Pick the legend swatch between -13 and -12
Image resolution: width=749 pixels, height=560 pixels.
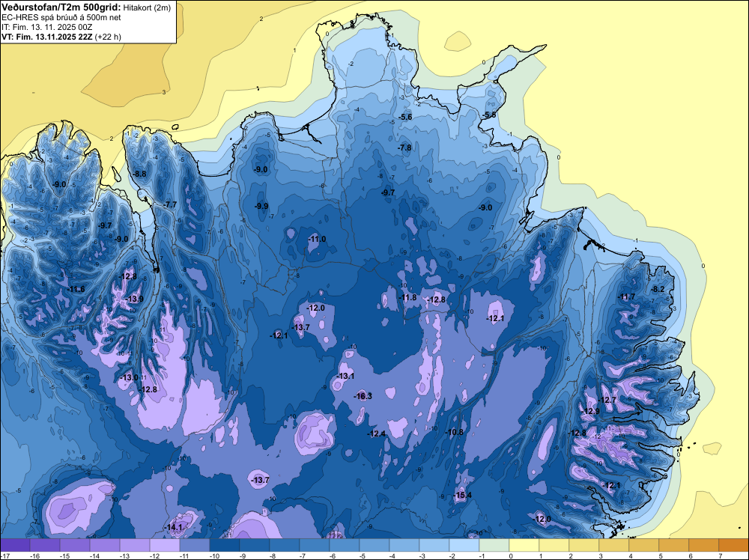tap(135, 545)
